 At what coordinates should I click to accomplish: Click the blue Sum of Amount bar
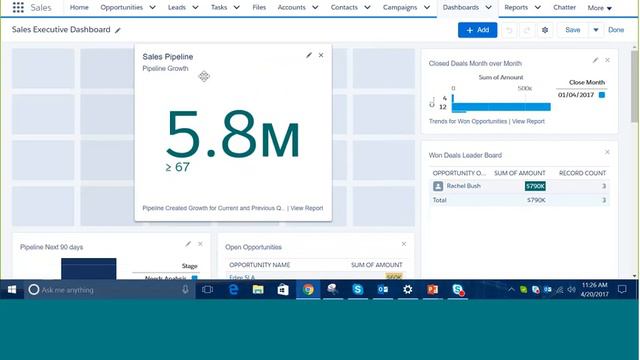coord(502,107)
